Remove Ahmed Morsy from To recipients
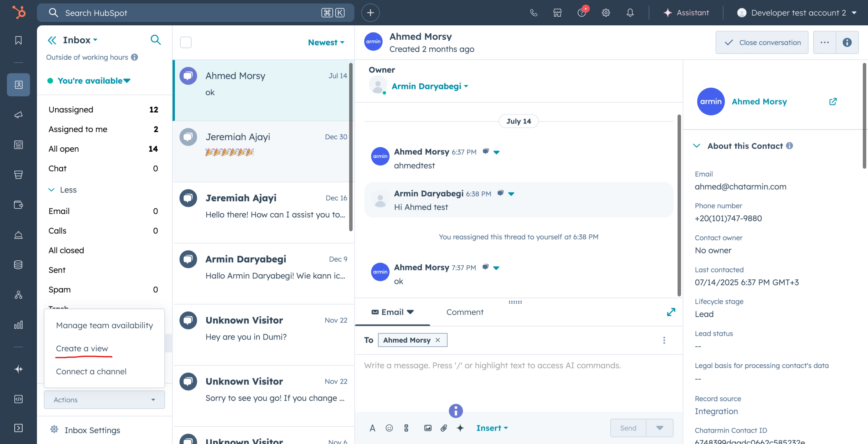 (438, 340)
